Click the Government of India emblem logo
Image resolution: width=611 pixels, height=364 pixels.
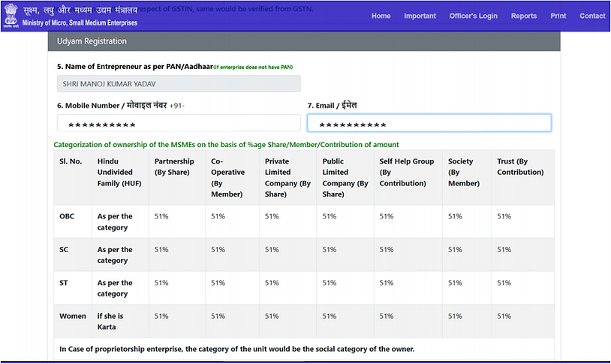click(11, 16)
